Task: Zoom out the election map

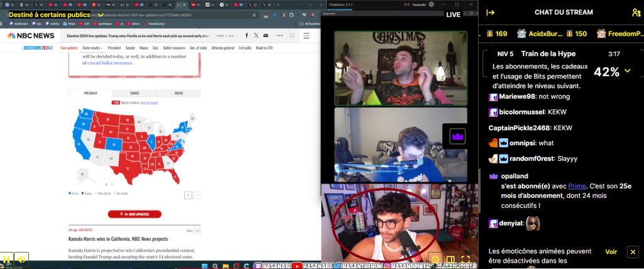Action: (197, 195)
